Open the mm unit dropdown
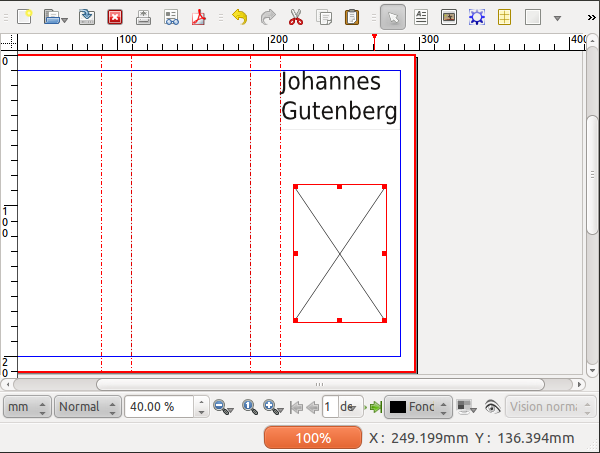Image resolution: width=600 pixels, height=453 pixels. point(27,407)
